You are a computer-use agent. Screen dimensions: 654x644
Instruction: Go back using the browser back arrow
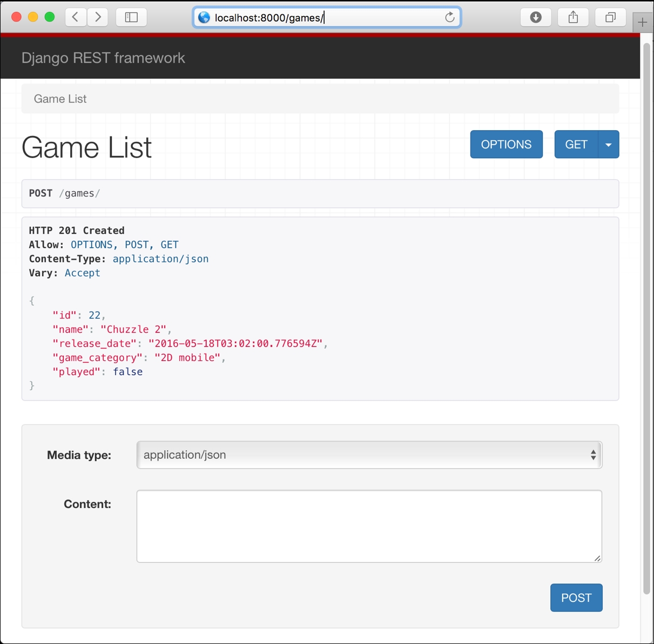[76, 17]
